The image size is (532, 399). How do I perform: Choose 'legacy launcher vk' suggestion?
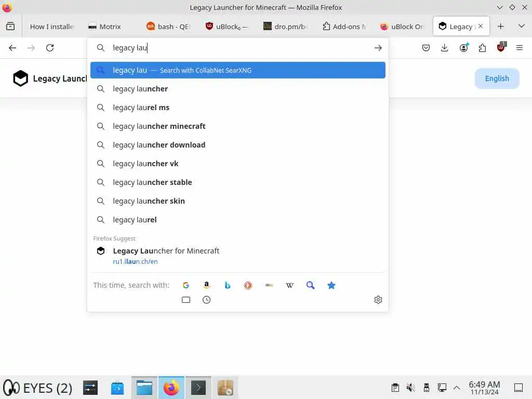[238, 164]
